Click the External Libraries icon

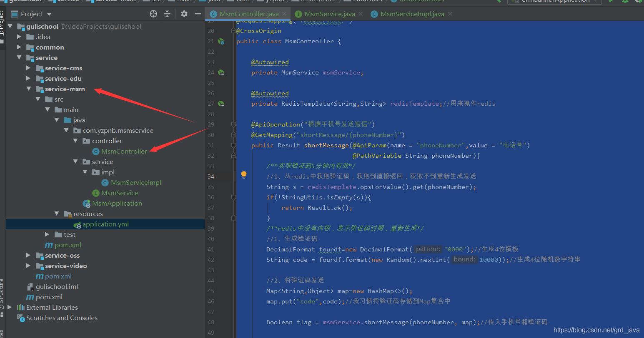click(21, 307)
